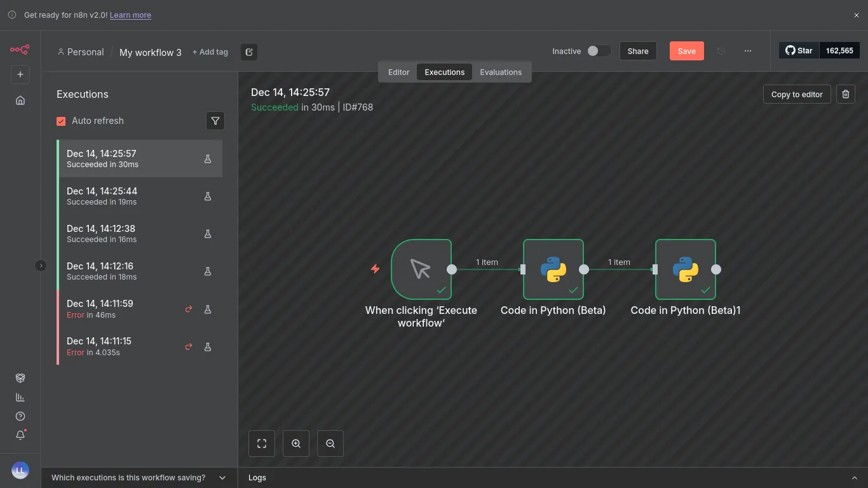This screenshot has width=868, height=488.
Task: Expand the collapsed left sidebar arrow
Action: click(41, 266)
